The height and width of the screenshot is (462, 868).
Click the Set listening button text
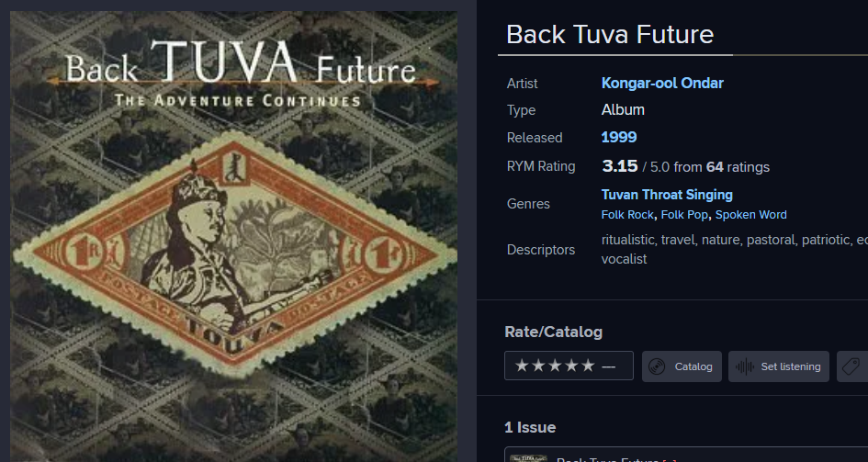click(x=791, y=366)
